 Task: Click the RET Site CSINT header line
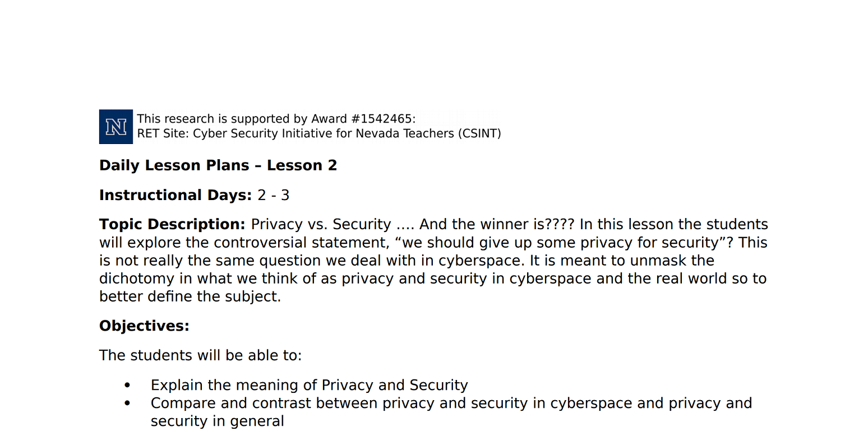[x=318, y=133]
